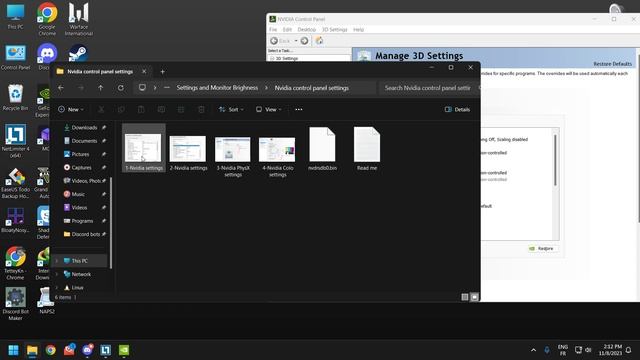Toggle the Details pane button
The image size is (640, 360).
pos(457,109)
